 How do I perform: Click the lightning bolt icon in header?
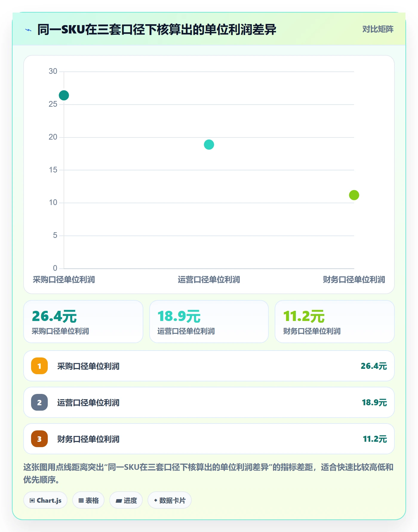(28, 30)
